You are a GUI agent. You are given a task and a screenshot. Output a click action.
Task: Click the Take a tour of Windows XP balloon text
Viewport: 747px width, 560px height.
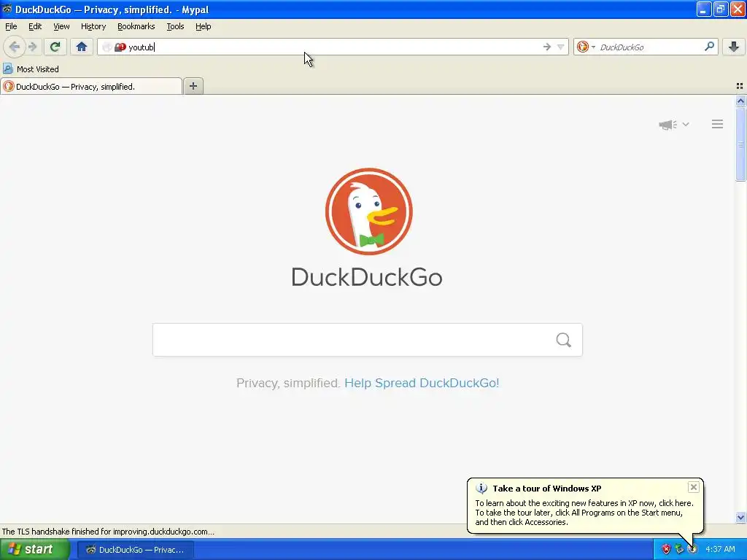547,489
